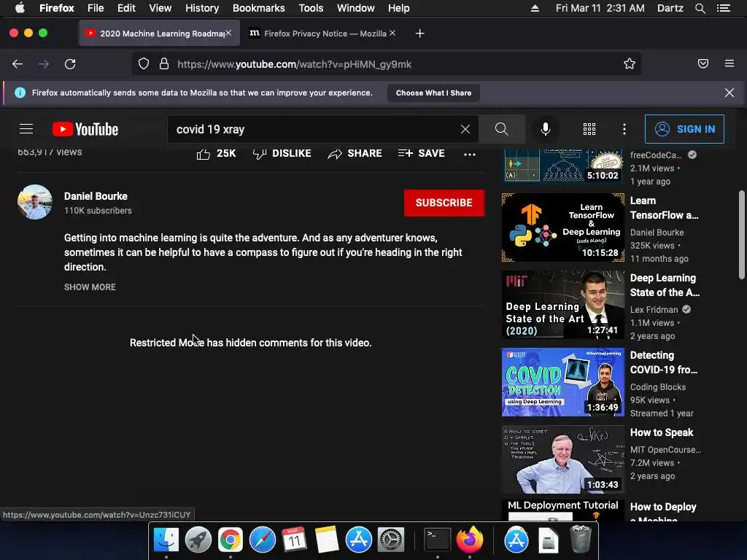Click the DISLIKE thumbs down button

[282, 153]
